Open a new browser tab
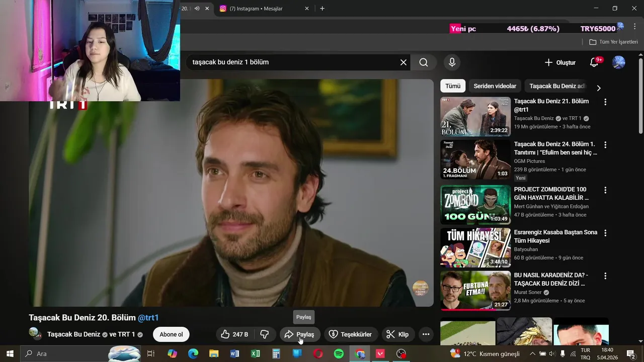This screenshot has height=362, width=644. (x=322, y=9)
